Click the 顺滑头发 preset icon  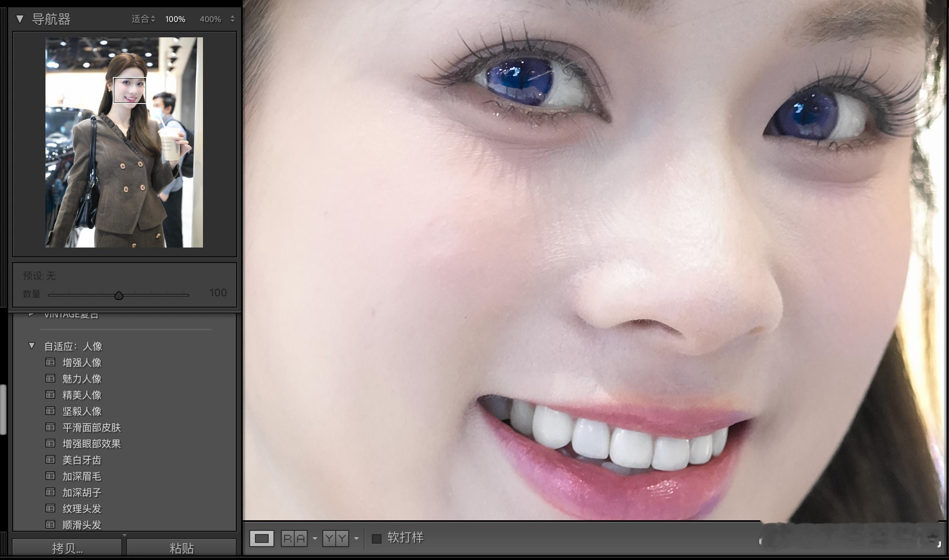(50, 524)
